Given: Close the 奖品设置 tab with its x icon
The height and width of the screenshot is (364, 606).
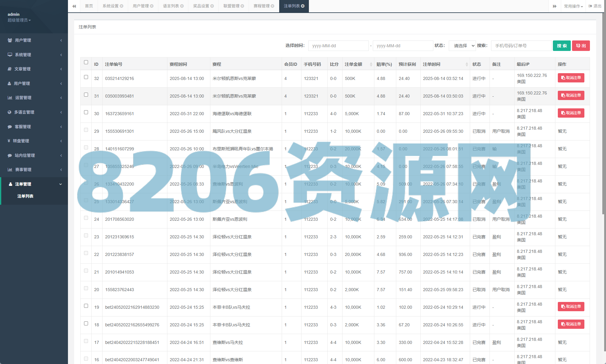Looking at the screenshot, I should 212,6.
